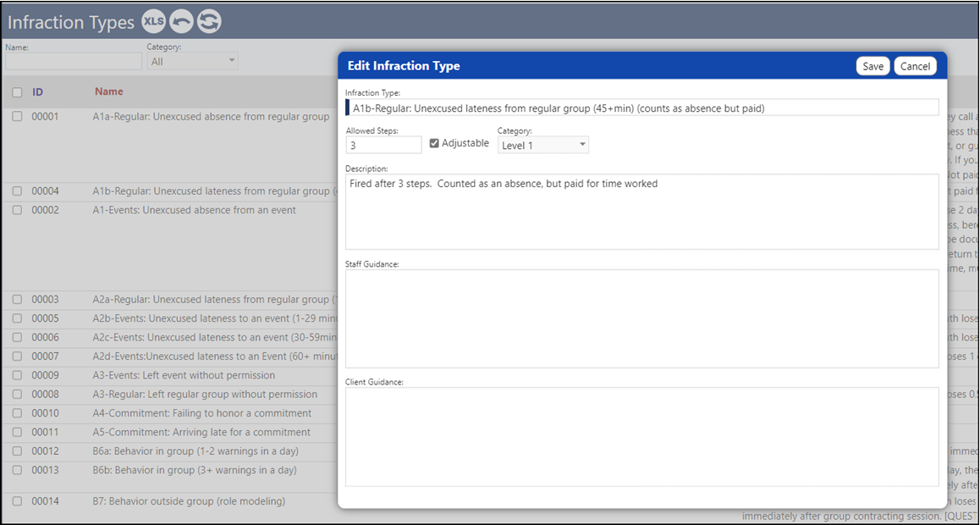Click the ID cell 00010

pos(45,413)
